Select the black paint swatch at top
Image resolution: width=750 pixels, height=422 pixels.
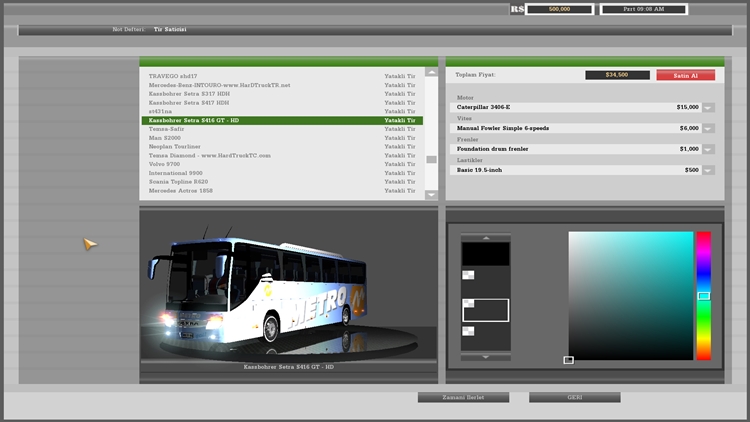pyautogui.click(x=485, y=254)
